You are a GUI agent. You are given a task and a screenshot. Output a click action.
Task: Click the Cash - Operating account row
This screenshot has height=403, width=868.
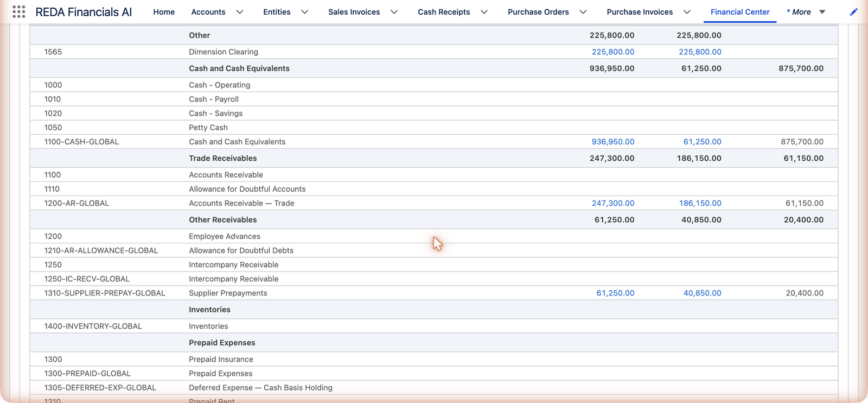coord(434,85)
